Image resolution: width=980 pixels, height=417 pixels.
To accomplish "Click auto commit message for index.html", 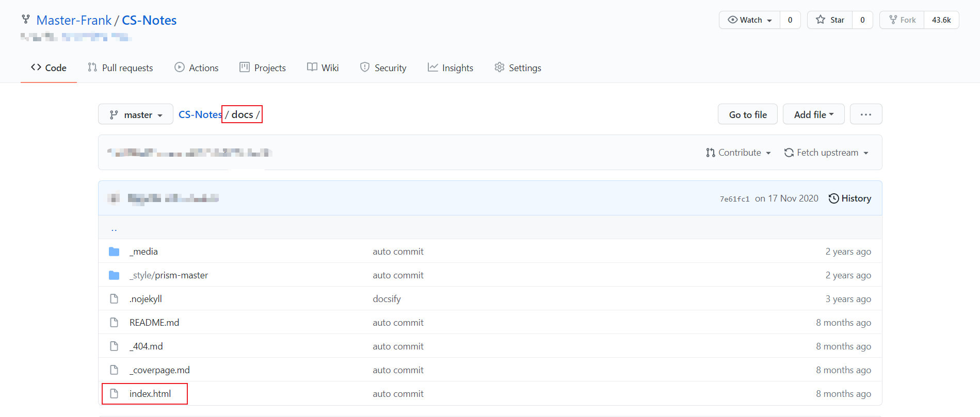I will pyautogui.click(x=398, y=394).
